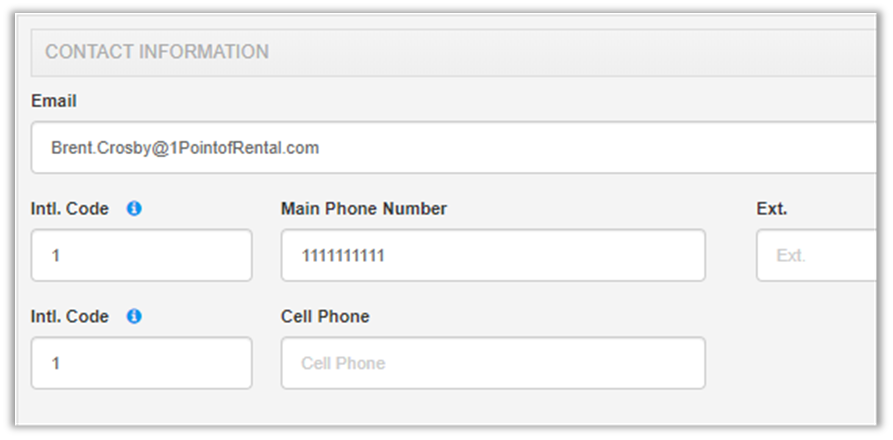The height and width of the screenshot is (440, 893).
Task: Click the grey 'Cell Phone' placeholder text
Action: pyautogui.click(x=343, y=363)
